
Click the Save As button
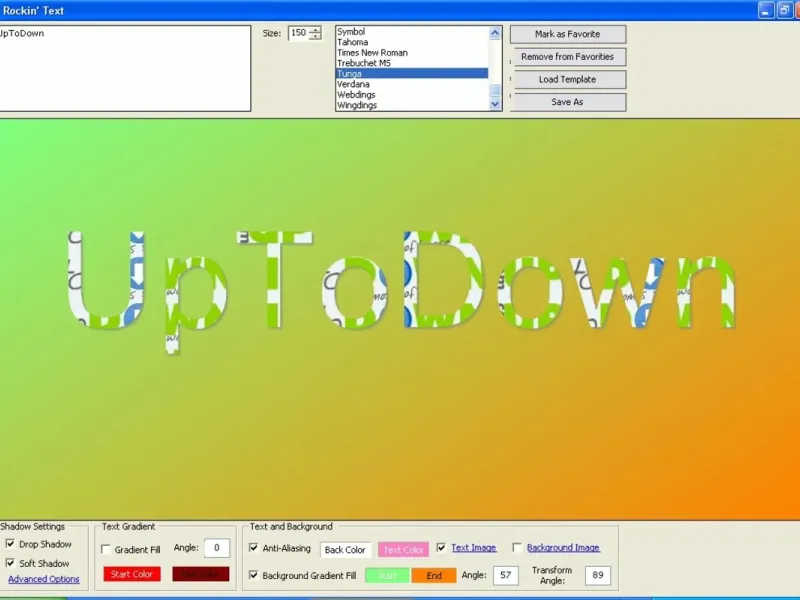pos(568,102)
